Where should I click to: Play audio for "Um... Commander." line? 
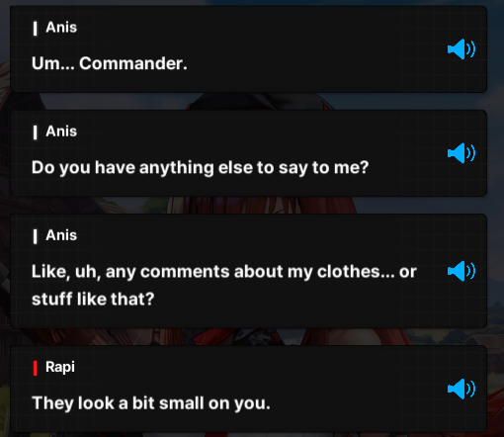[462, 49]
